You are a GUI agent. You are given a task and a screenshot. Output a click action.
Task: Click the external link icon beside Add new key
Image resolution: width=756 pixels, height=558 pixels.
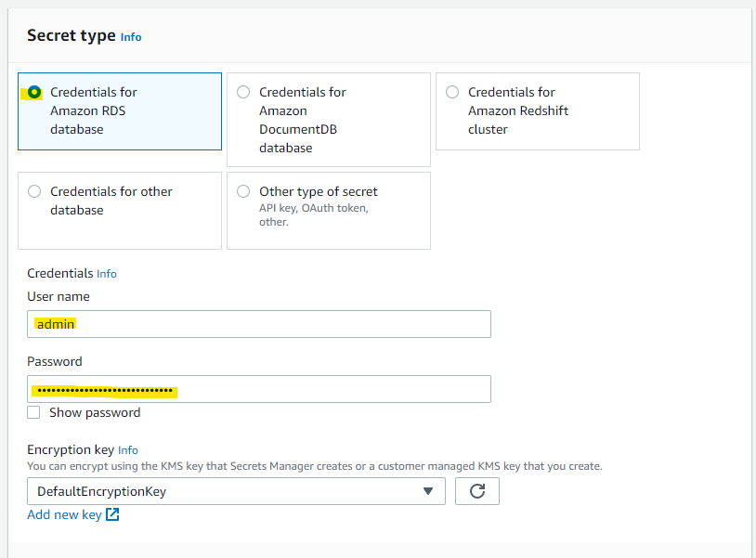point(112,514)
